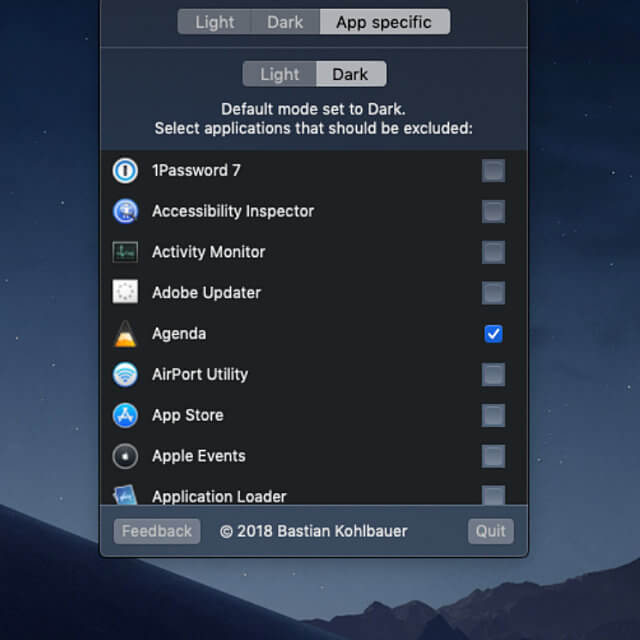Enable the 1Password 7 checkbox
Screen dimensions: 640x640
[493, 171]
